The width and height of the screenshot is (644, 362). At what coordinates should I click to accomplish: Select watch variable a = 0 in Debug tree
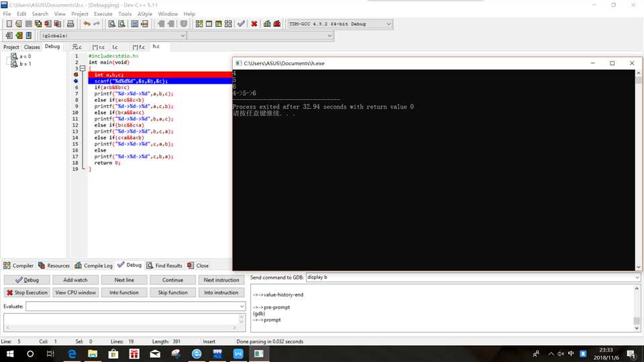(21, 56)
